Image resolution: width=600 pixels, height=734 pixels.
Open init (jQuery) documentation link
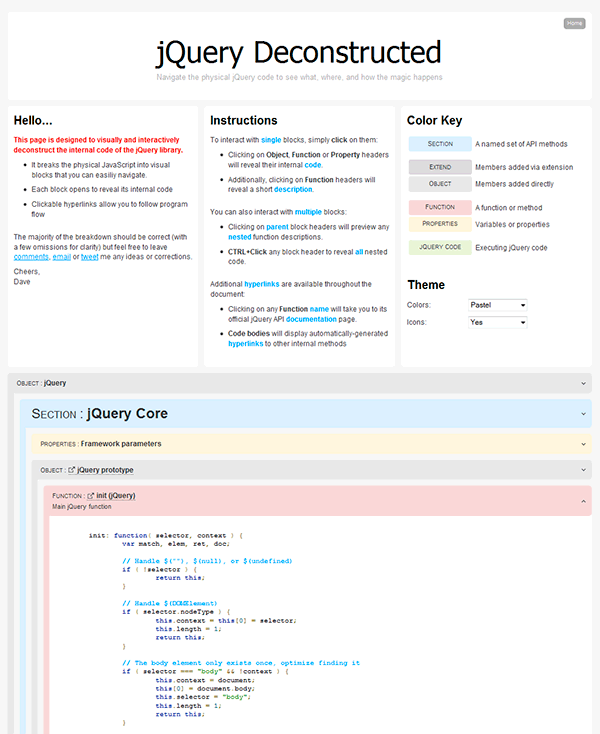tap(116, 495)
